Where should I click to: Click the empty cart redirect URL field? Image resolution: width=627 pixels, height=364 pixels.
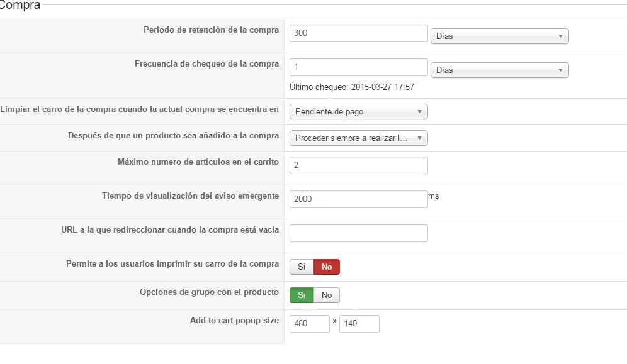click(x=358, y=233)
